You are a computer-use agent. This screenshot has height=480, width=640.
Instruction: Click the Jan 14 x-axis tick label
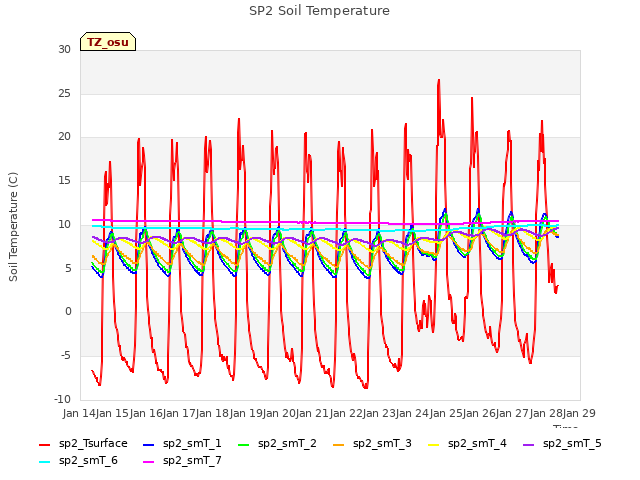80,413
